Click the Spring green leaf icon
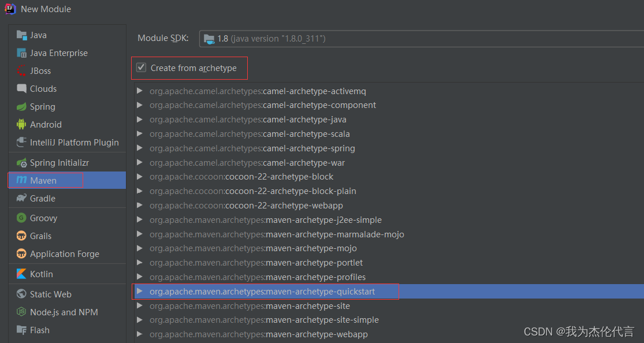Viewport: 644px width, 343px height. click(x=21, y=107)
